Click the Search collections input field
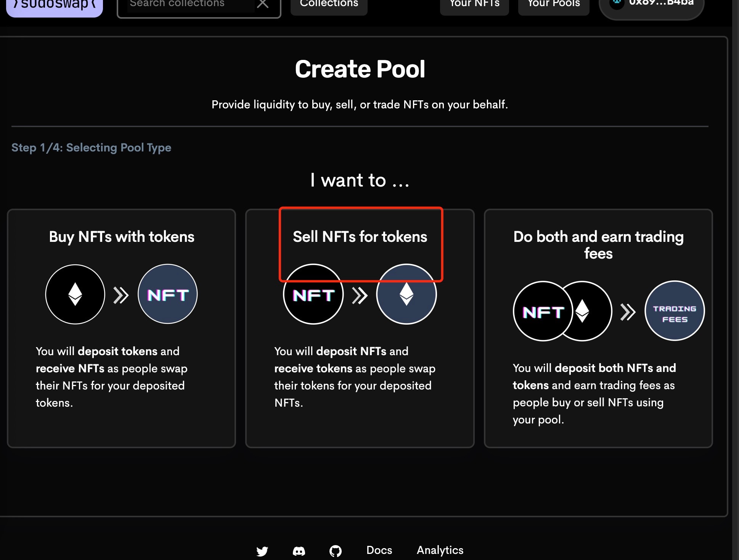 [191, 5]
